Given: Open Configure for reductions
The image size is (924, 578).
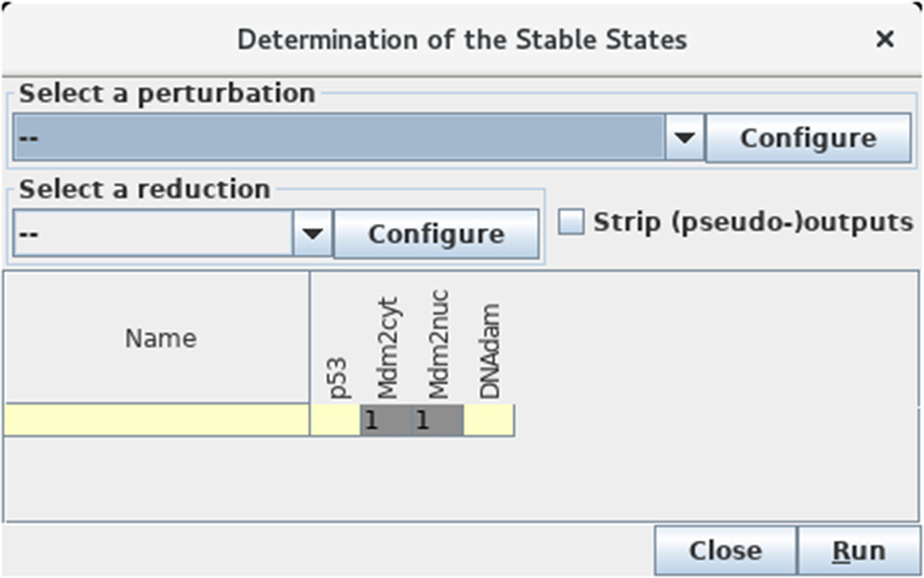Looking at the screenshot, I should (x=435, y=233).
